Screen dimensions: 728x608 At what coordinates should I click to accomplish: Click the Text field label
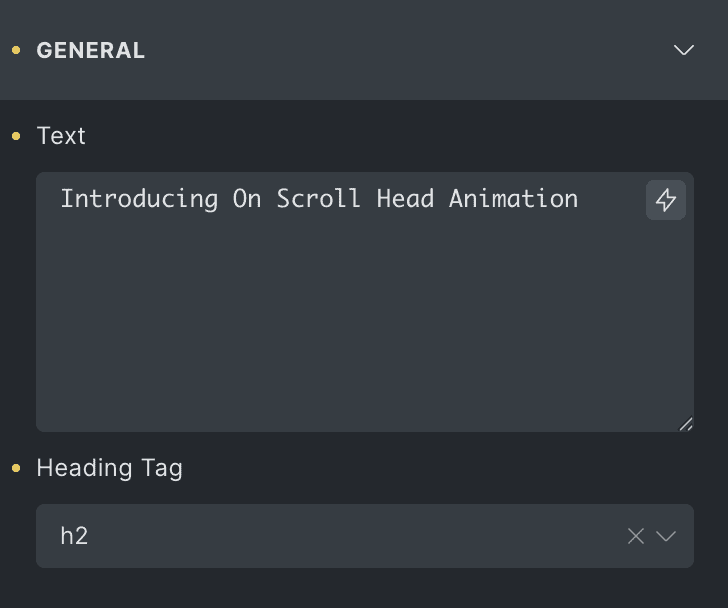[61, 135]
